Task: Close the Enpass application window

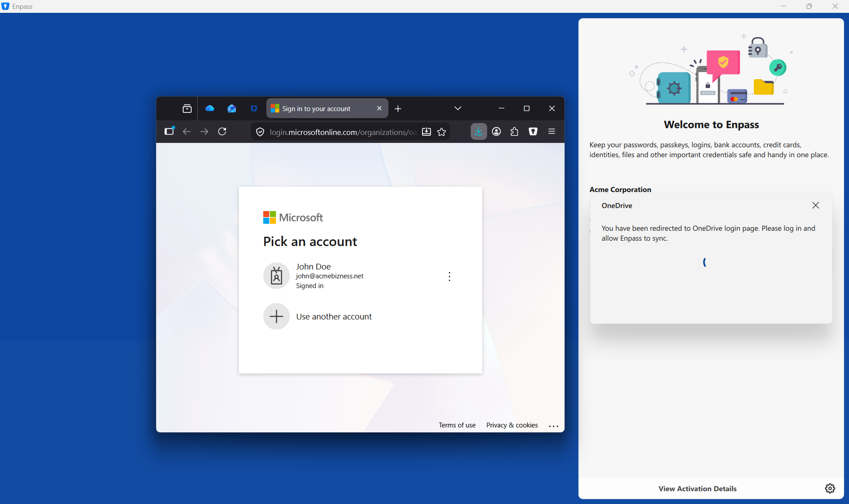Action: [x=835, y=6]
